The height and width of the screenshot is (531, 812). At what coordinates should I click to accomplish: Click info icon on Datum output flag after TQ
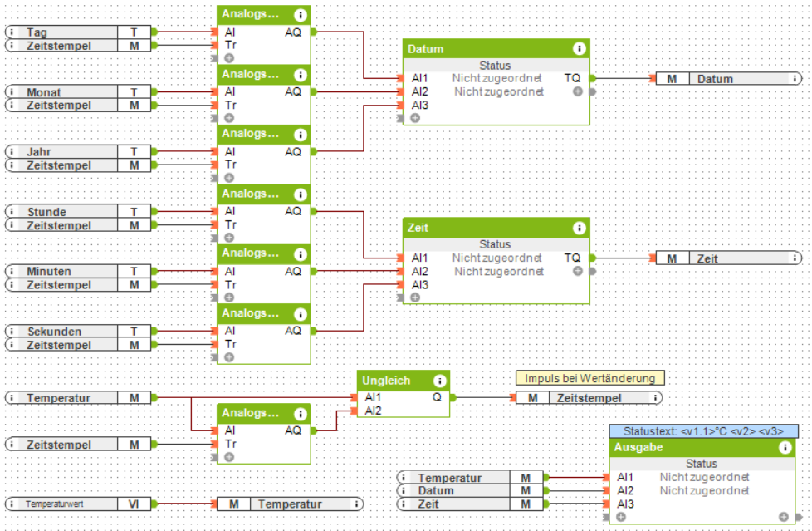(795, 79)
